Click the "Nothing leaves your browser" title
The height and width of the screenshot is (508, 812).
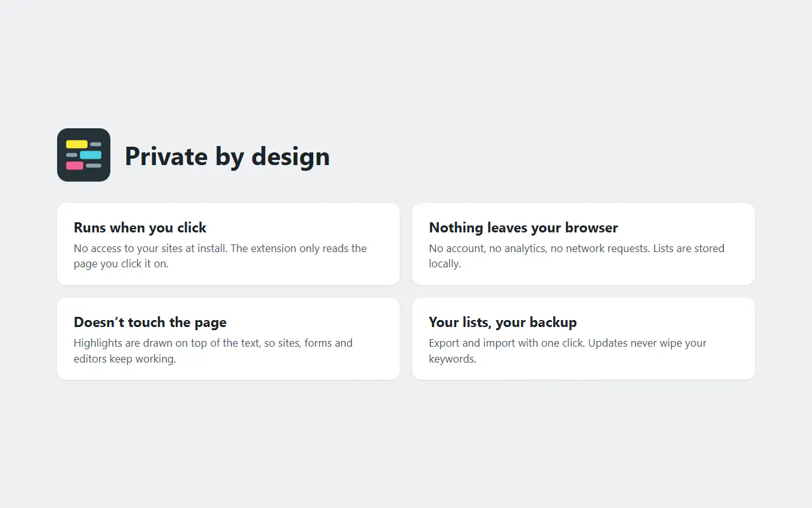[x=523, y=227]
